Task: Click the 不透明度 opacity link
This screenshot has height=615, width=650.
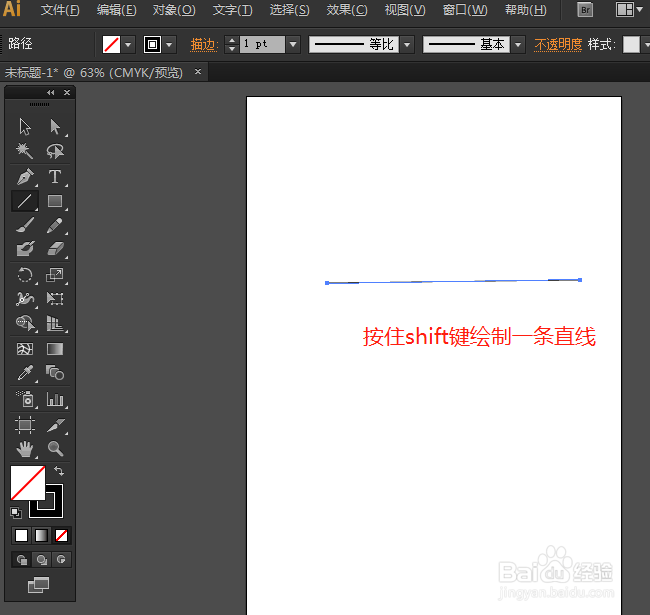Action: pyautogui.click(x=558, y=44)
